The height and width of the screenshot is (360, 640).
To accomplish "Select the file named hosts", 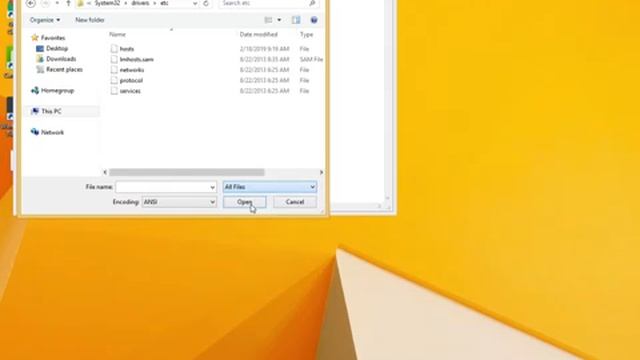I will [127, 49].
